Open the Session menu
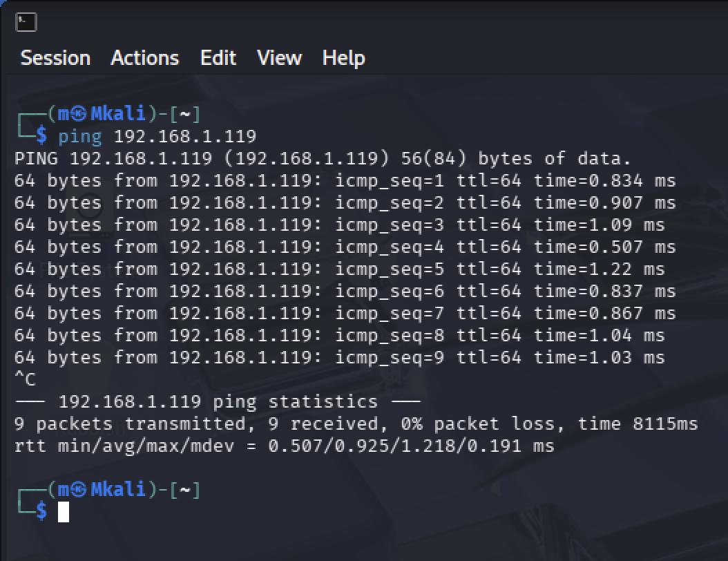The image size is (728, 561). coord(55,58)
